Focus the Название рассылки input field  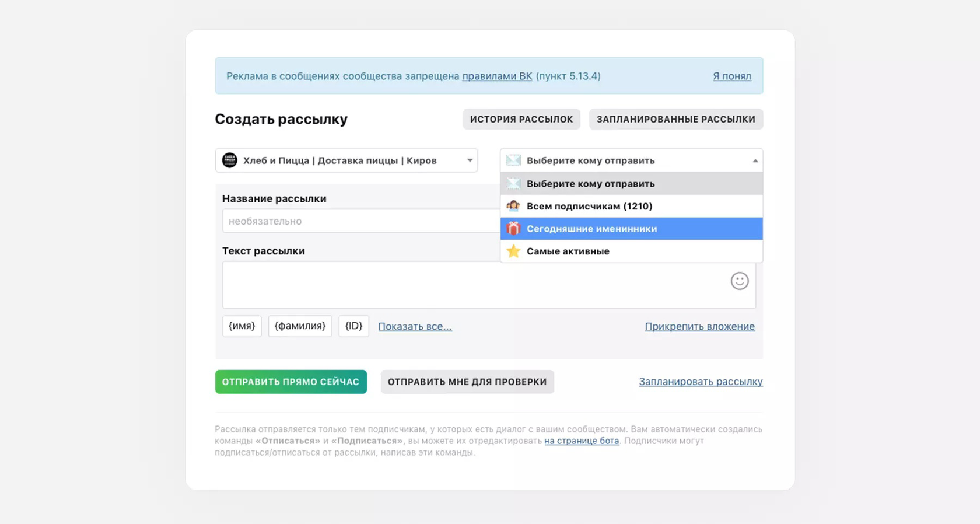tap(361, 221)
